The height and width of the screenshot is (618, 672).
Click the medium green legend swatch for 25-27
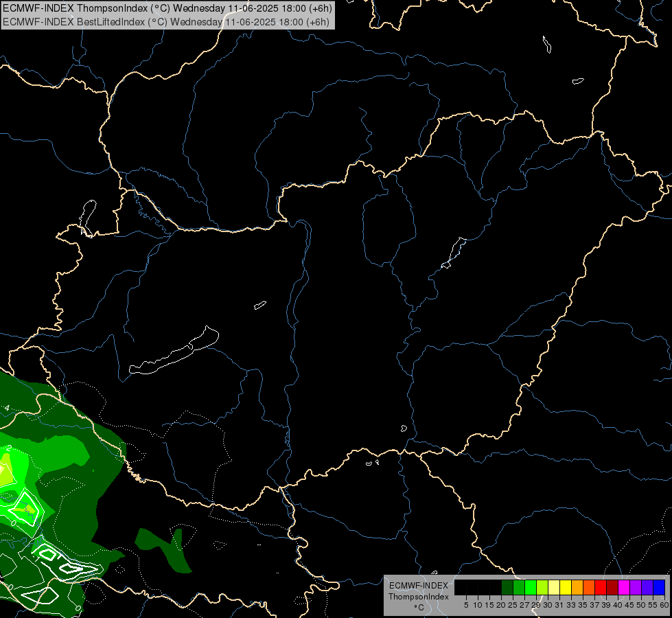pyautogui.click(x=519, y=587)
